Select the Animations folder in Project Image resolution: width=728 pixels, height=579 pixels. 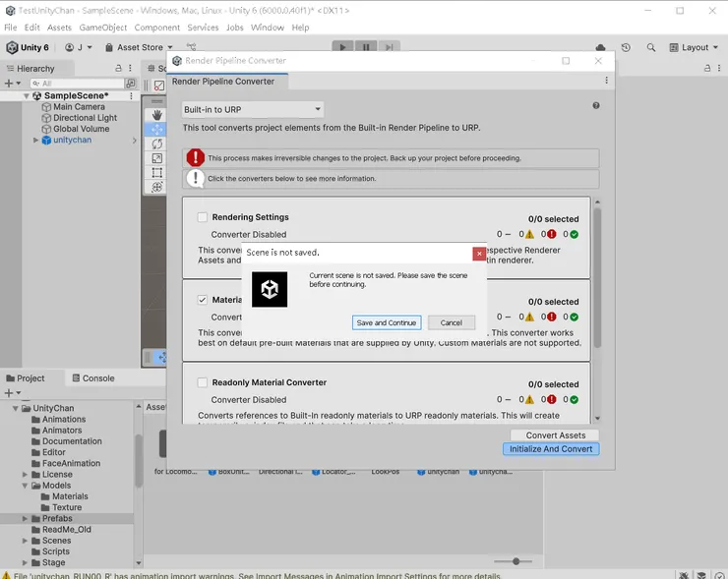coord(64,419)
